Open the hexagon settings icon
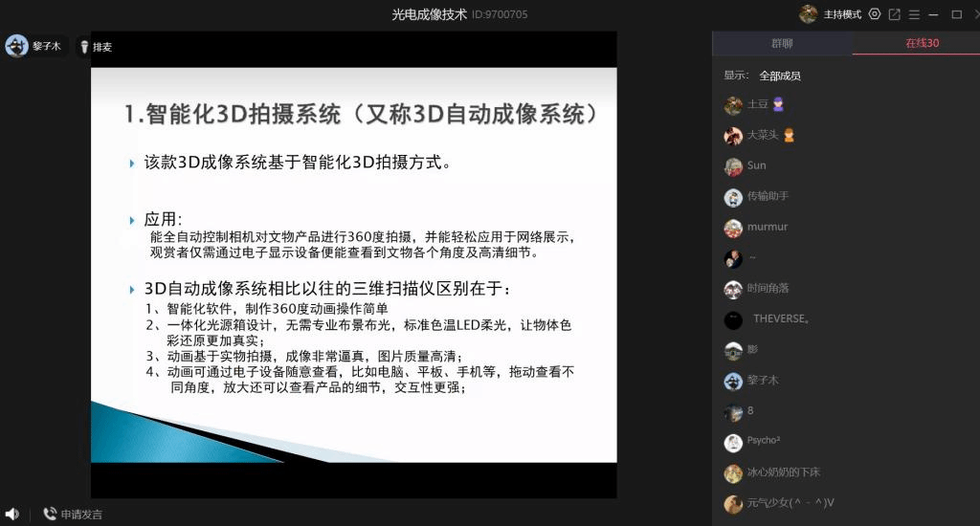The height and width of the screenshot is (526, 980). 874,14
